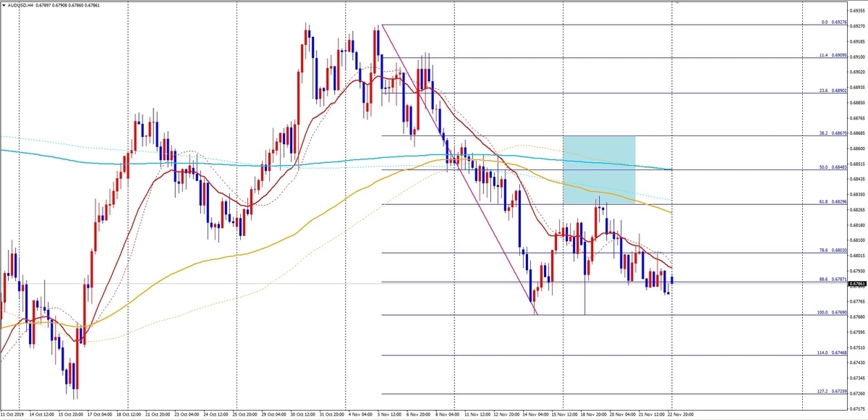Click the triangle arrow beside AUDUSD,H4
Screen dimensions: 868x420
coord(3,7)
